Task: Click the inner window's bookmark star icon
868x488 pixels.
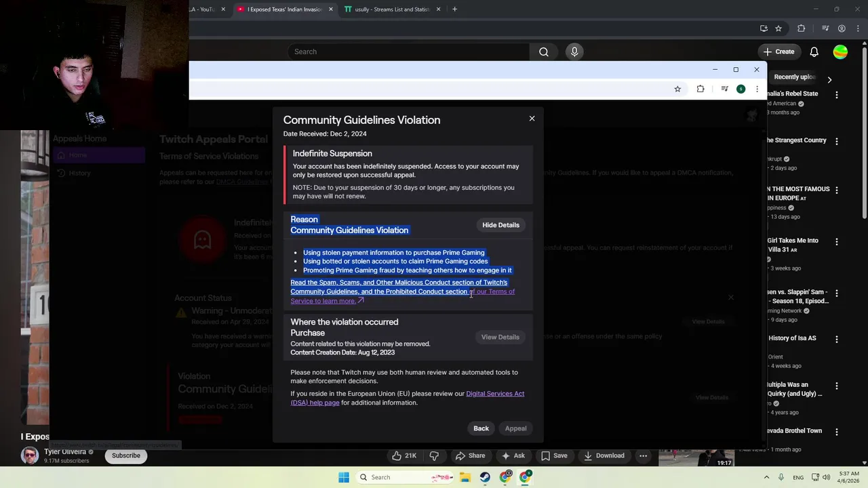Action: (x=677, y=89)
